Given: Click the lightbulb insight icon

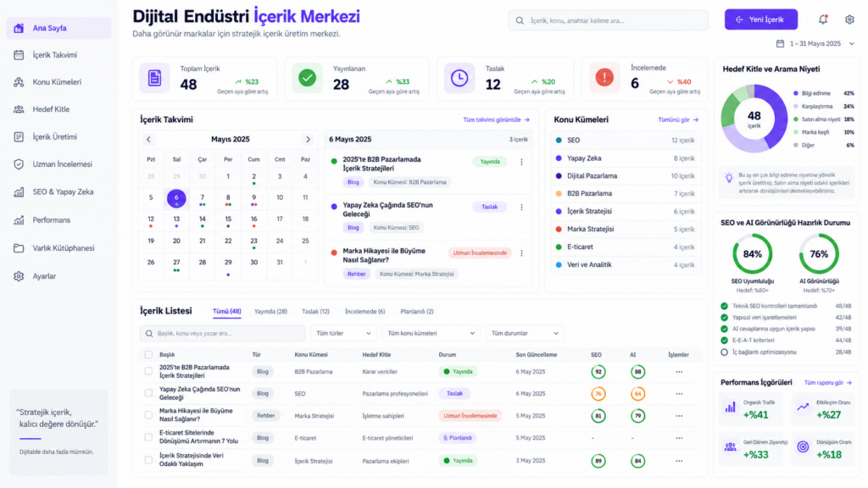Looking at the screenshot, I should tap(729, 178).
